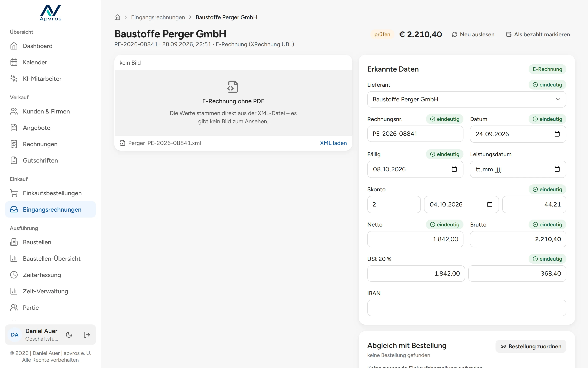Click the E-Rechnung ohne PDF code-file icon
This screenshot has width=588, height=368.
(233, 87)
